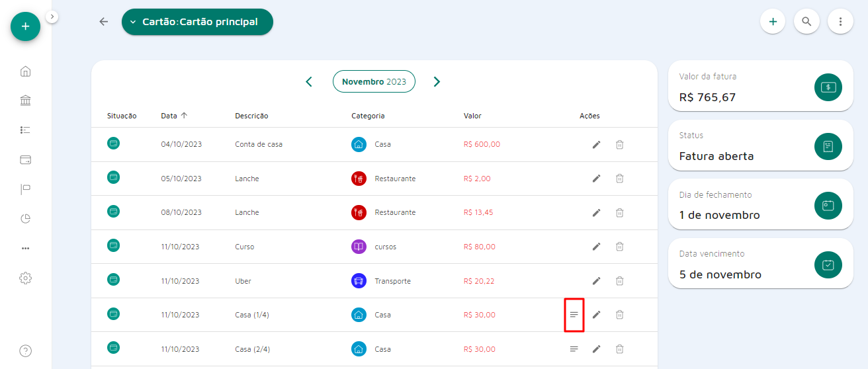Delete the Casa (2/4) expense

pos(620,349)
